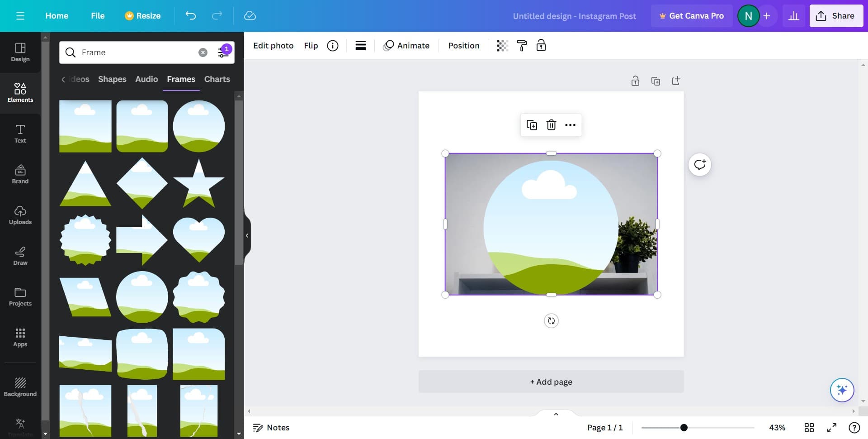Expand the bottom panel with the chevron
868x439 pixels.
pyautogui.click(x=556, y=414)
